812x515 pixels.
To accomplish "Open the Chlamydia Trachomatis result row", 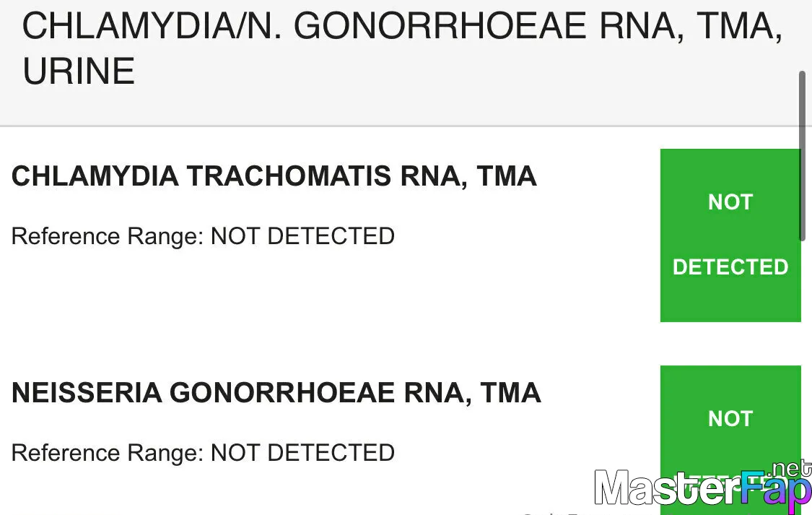I will point(406,235).
